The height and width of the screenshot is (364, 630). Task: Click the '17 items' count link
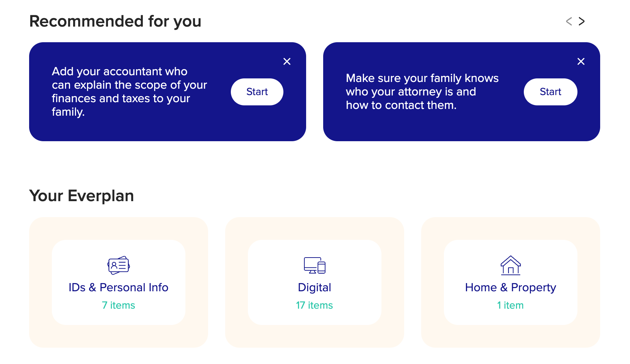(314, 305)
